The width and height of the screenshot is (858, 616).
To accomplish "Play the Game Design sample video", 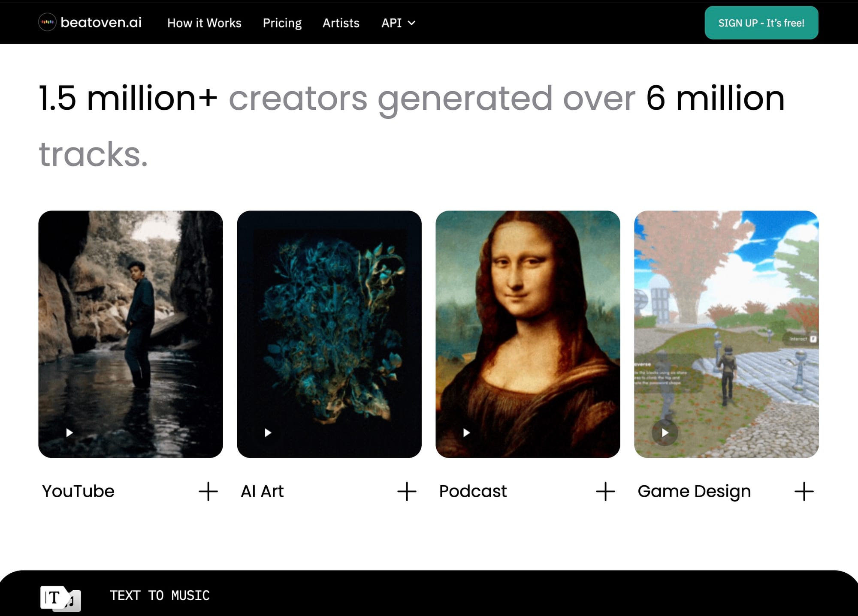I will 665,433.
